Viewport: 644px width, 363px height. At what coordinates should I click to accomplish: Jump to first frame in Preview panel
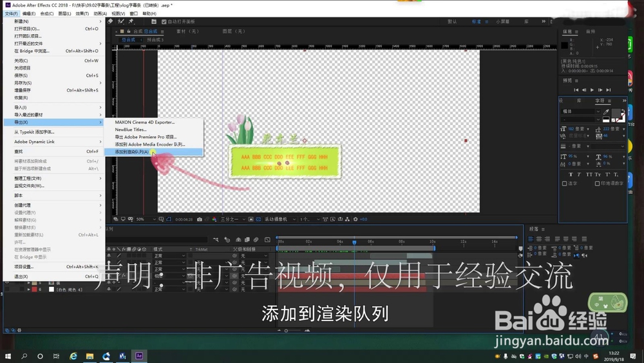tap(576, 90)
